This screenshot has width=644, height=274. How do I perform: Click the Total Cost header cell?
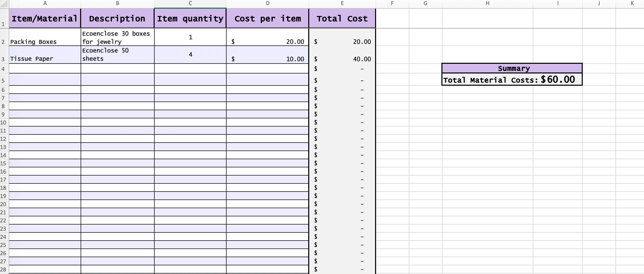[x=342, y=18]
